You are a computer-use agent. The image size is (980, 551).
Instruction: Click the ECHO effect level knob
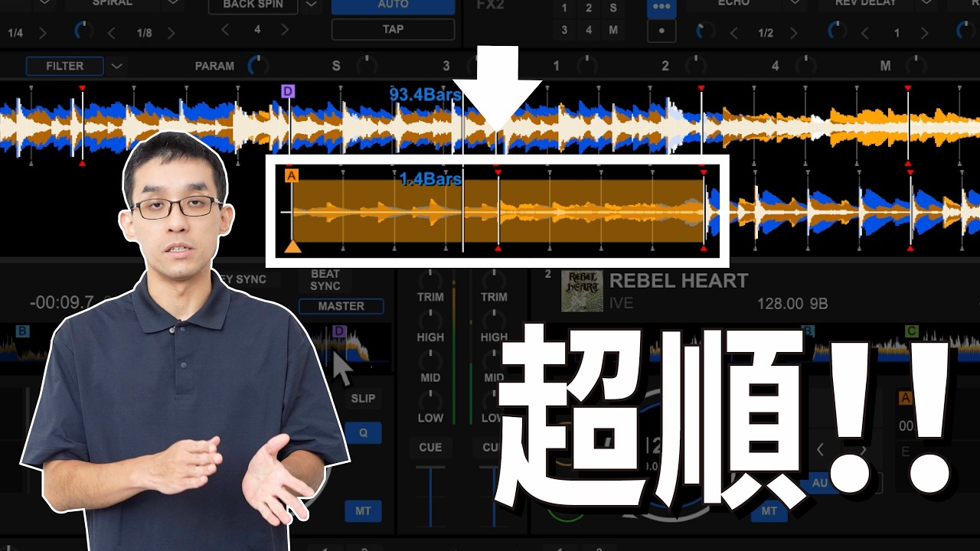coord(705,31)
